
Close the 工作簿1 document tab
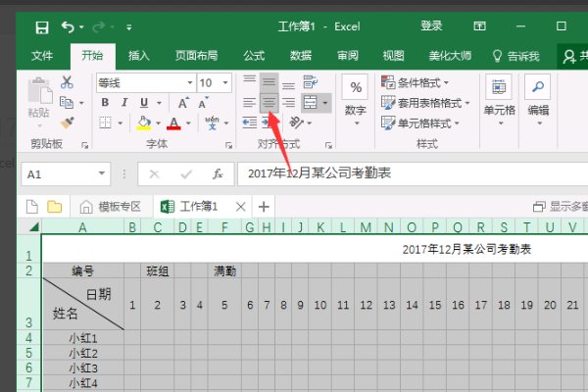point(241,207)
